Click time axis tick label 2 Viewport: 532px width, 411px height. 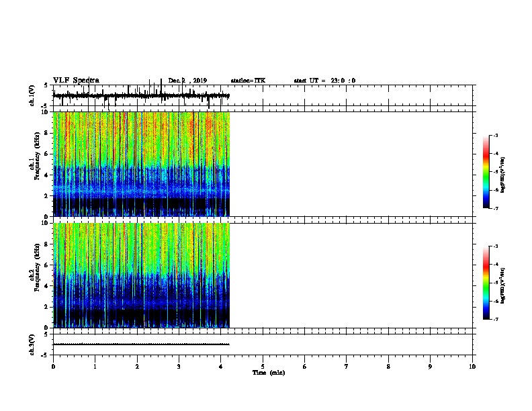click(137, 367)
